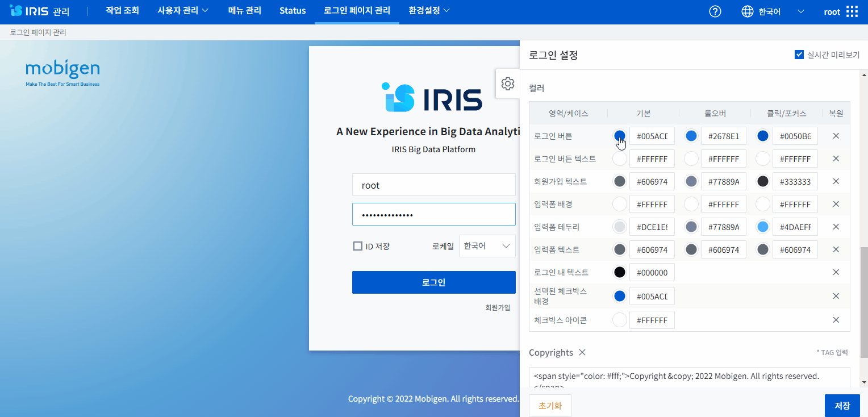Pick 입력폼 텍스트 롤오버 color swatch

pyautogui.click(x=691, y=249)
